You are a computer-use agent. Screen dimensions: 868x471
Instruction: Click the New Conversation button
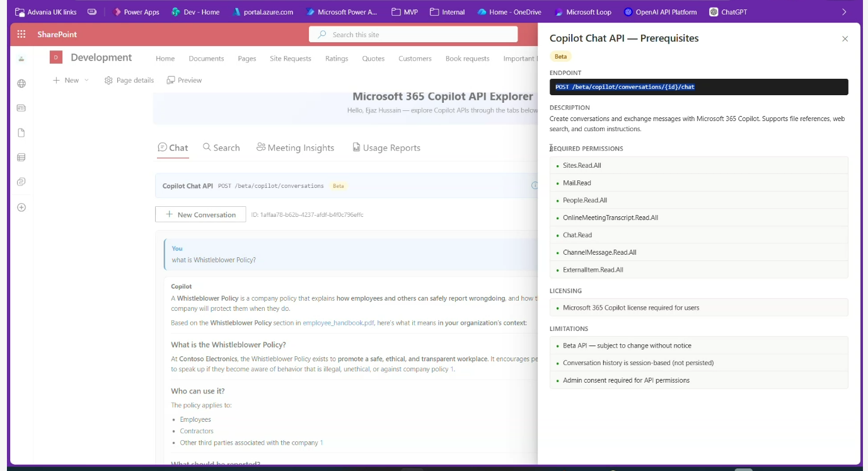200,215
